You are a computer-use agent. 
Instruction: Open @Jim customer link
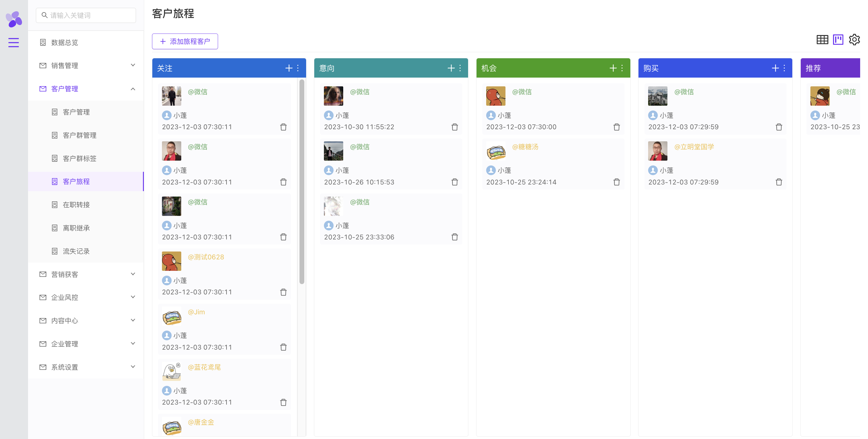tap(196, 312)
